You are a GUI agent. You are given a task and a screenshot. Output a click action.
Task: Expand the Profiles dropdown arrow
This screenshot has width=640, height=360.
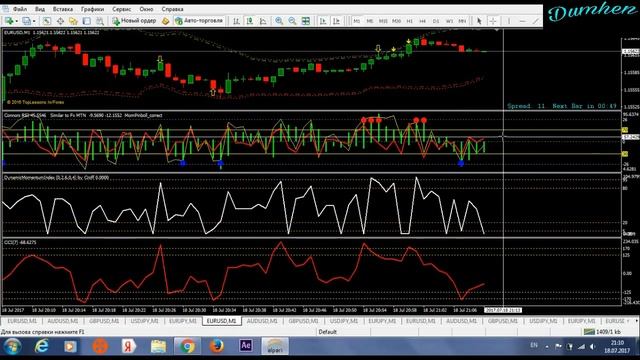point(34,21)
